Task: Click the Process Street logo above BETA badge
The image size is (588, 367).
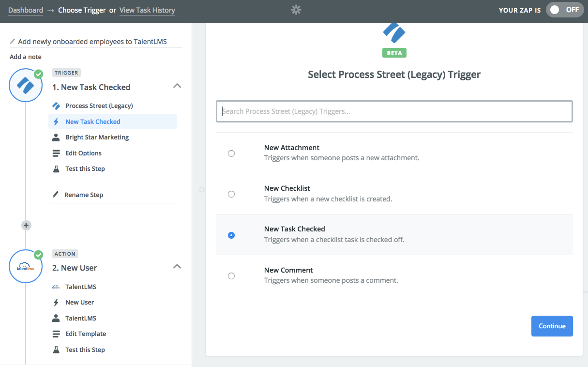Action: (x=394, y=33)
